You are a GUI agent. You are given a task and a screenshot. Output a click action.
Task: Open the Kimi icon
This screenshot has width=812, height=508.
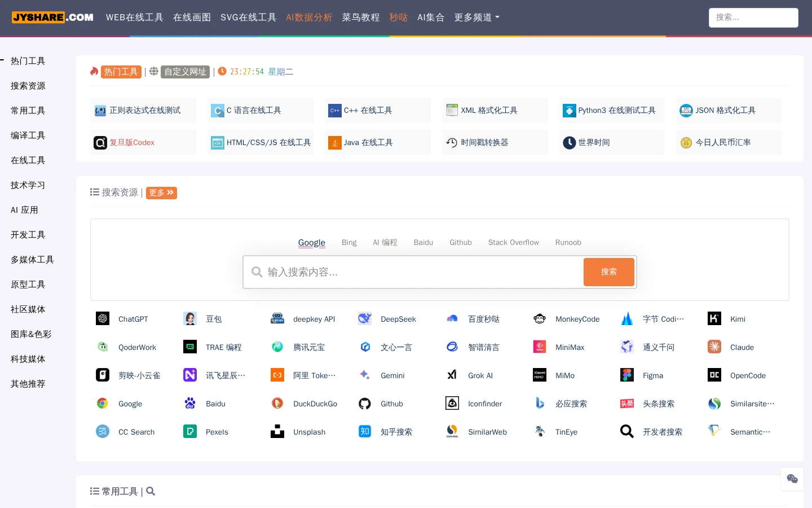click(714, 319)
